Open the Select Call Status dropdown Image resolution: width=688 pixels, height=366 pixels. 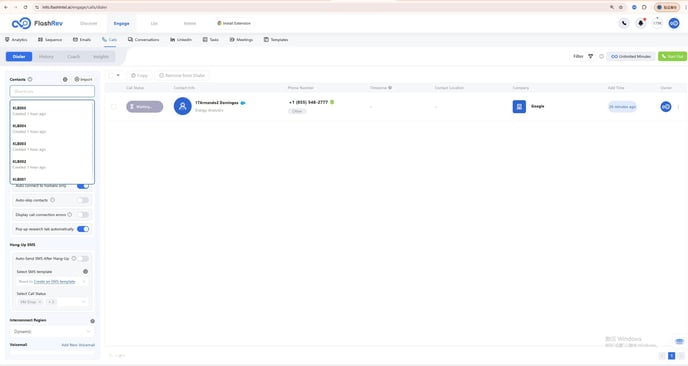pyautogui.click(x=52, y=302)
